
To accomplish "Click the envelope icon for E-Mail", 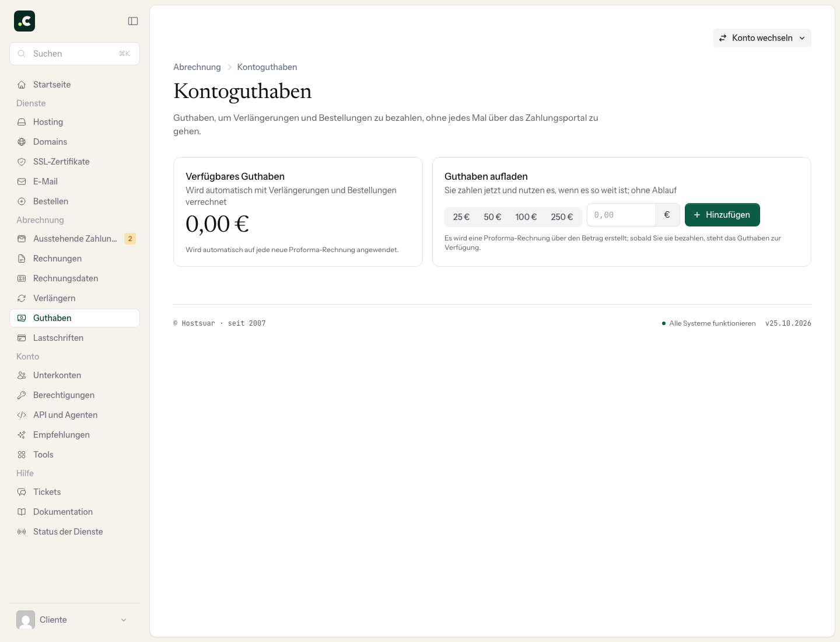I will (x=22, y=182).
